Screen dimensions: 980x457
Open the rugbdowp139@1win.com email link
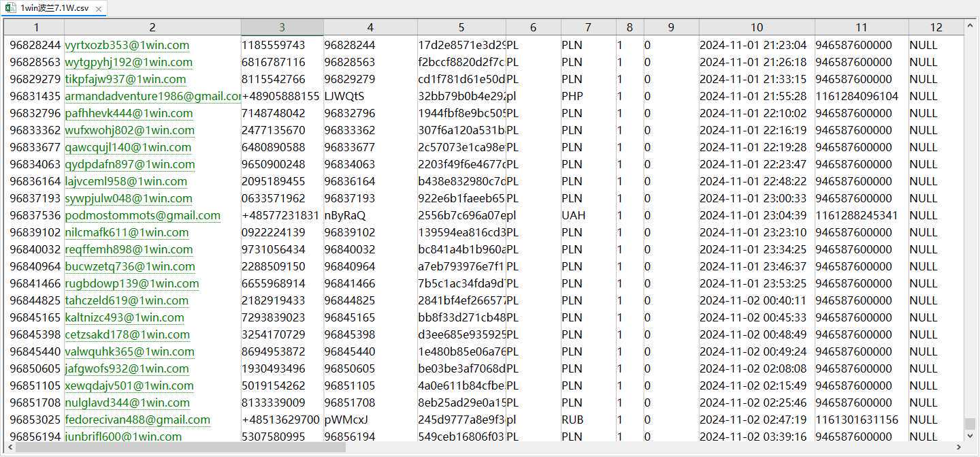tap(132, 283)
